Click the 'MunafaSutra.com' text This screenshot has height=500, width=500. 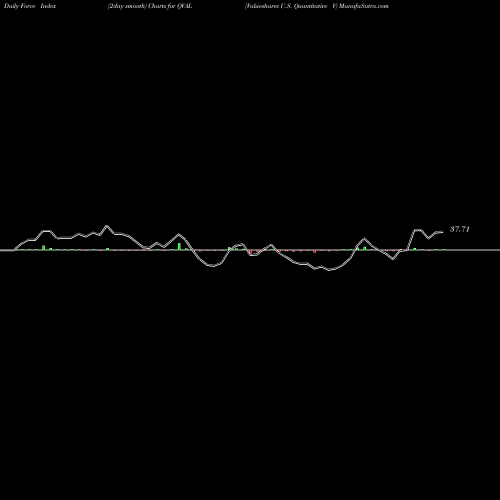[x=364, y=6]
